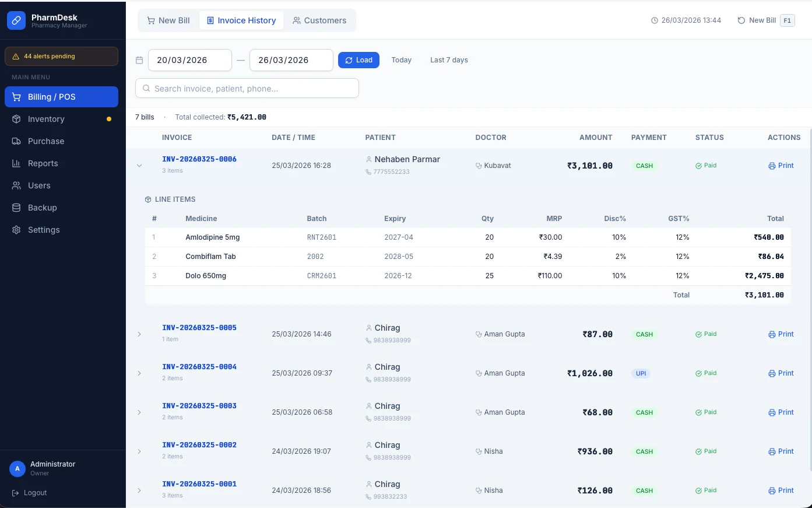Expand invoice INV-20260325-0005 line items
This screenshot has width=812, height=508.
click(139, 334)
